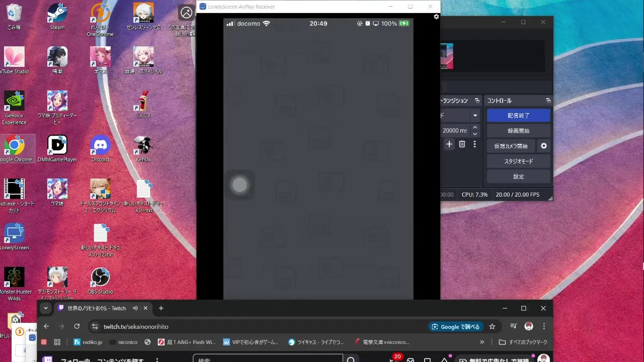Select the ミメシス rooster desktop icon

[143, 105]
